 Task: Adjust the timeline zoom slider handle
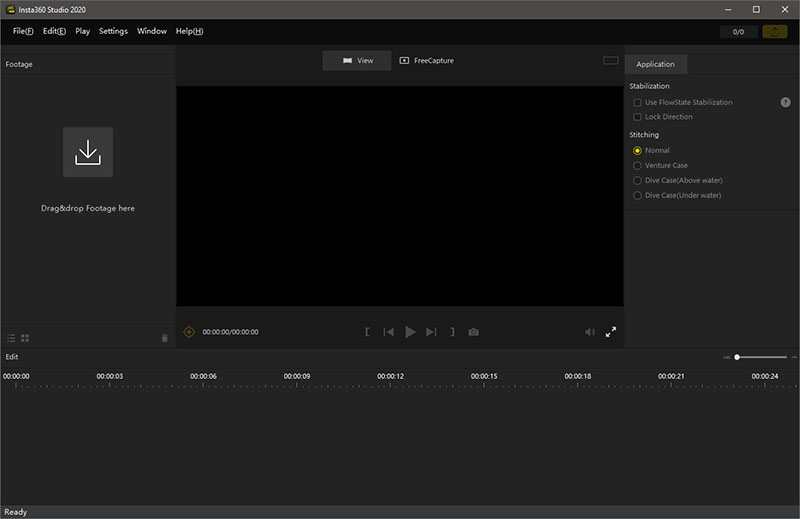[737, 357]
